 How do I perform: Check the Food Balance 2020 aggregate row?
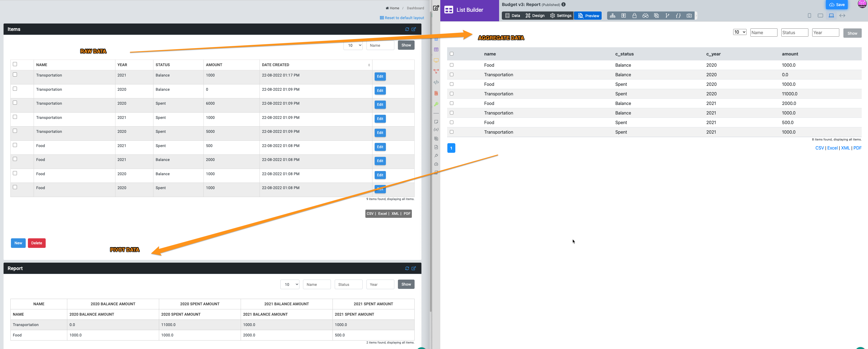pos(452,65)
